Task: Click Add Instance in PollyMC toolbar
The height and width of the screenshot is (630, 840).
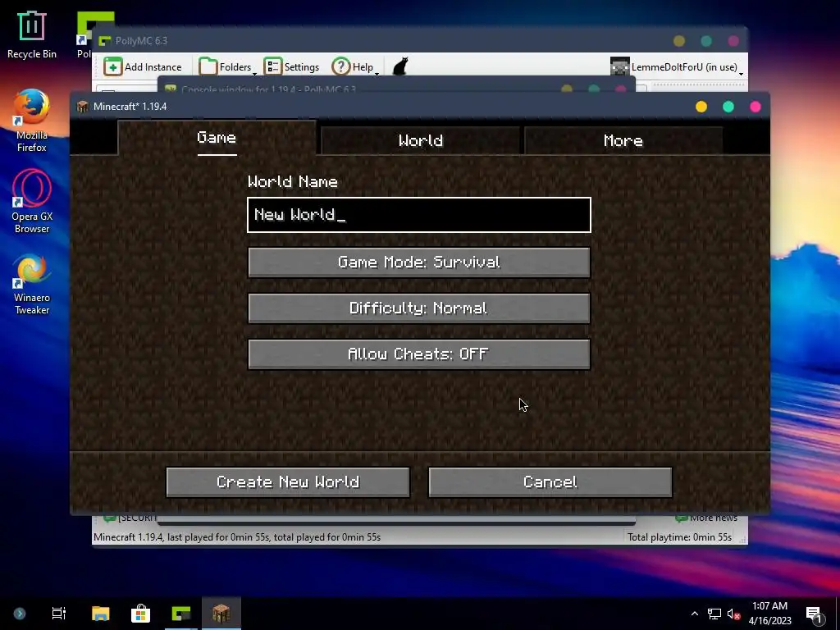Action: click(x=143, y=67)
